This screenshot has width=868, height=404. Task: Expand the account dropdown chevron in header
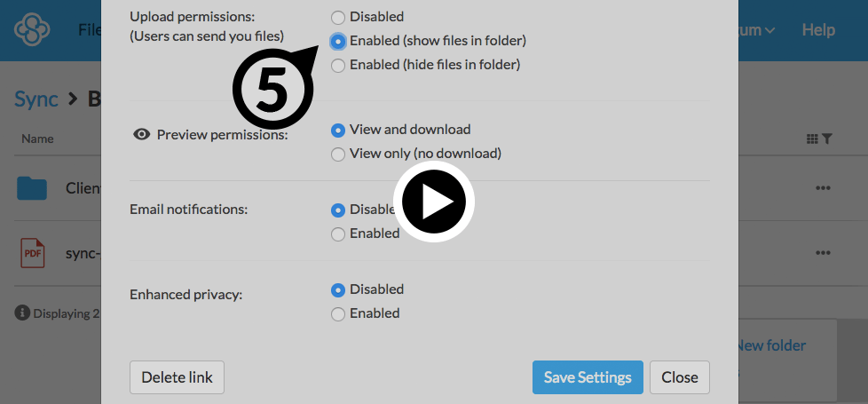click(x=769, y=30)
